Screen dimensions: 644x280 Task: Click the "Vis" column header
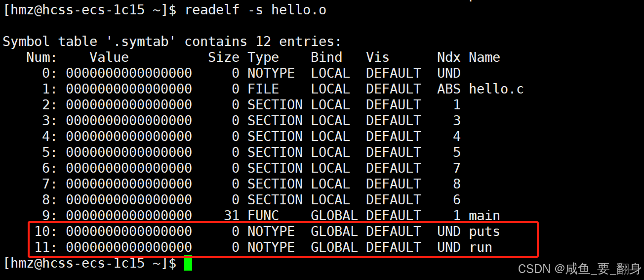click(378, 57)
